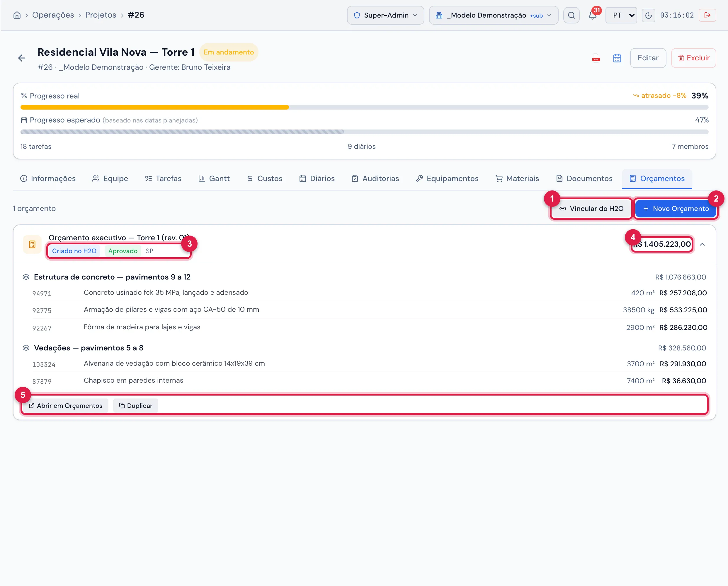Create a Novo Orçamento
Screen dimensions: 728x586
click(676, 209)
